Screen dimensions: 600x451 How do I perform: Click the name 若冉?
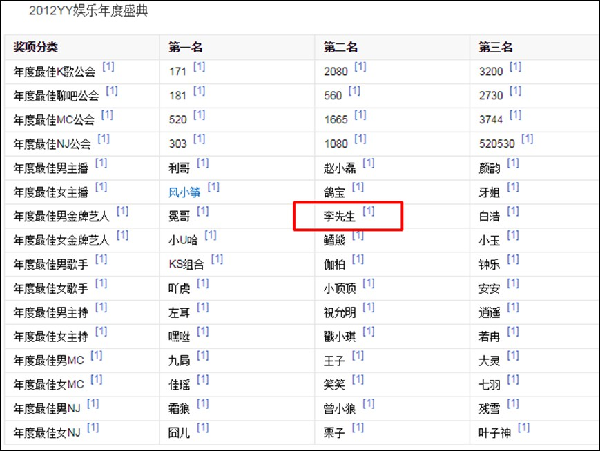pyautogui.click(x=489, y=337)
